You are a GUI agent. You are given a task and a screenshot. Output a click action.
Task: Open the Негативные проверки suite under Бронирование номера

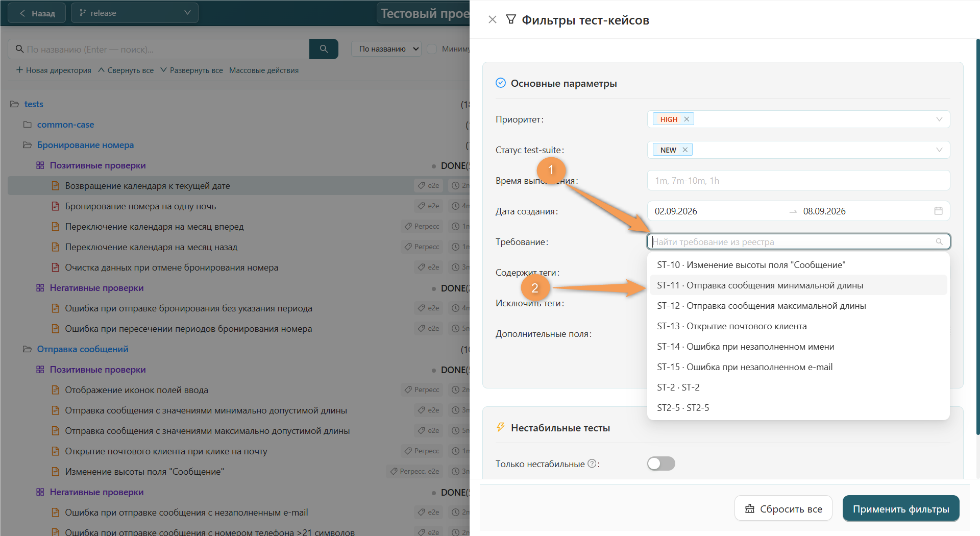pos(96,288)
